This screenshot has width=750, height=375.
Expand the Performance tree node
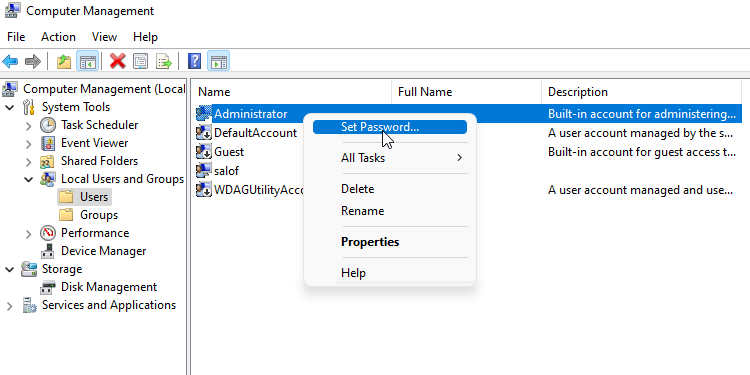click(x=29, y=233)
